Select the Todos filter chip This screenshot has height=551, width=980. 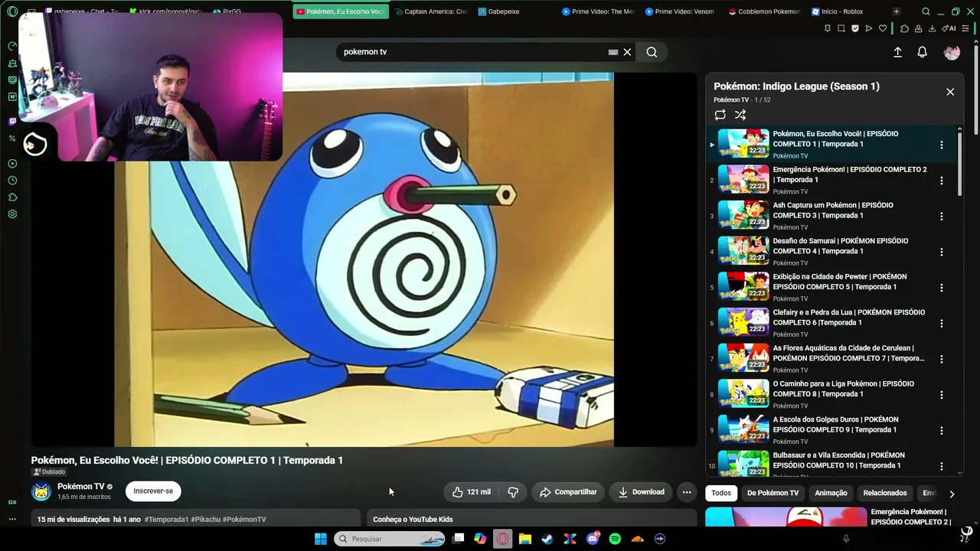point(721,493)
